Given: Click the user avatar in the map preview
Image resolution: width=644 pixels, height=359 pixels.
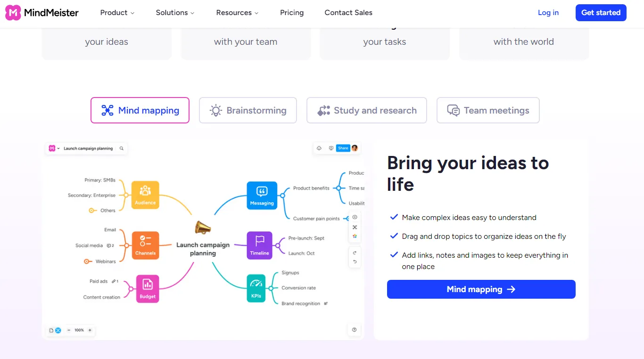Looking at the screenshot, I should [x=355, y=148].
